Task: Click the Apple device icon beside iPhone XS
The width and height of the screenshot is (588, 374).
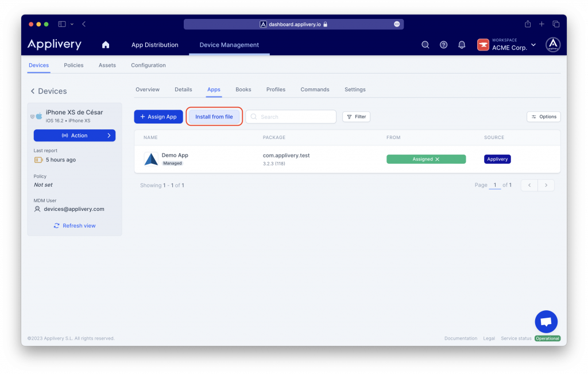Action: 39,116
